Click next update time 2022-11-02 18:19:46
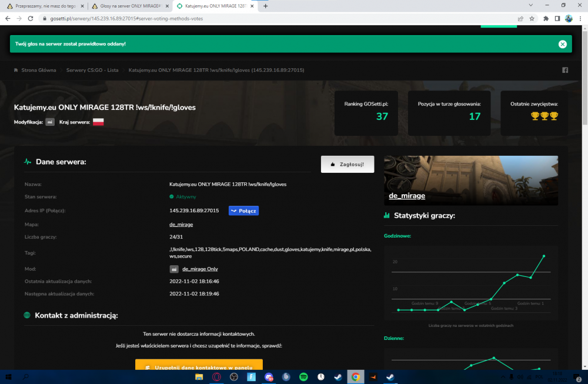588x384 pixels. coord(194,293)
